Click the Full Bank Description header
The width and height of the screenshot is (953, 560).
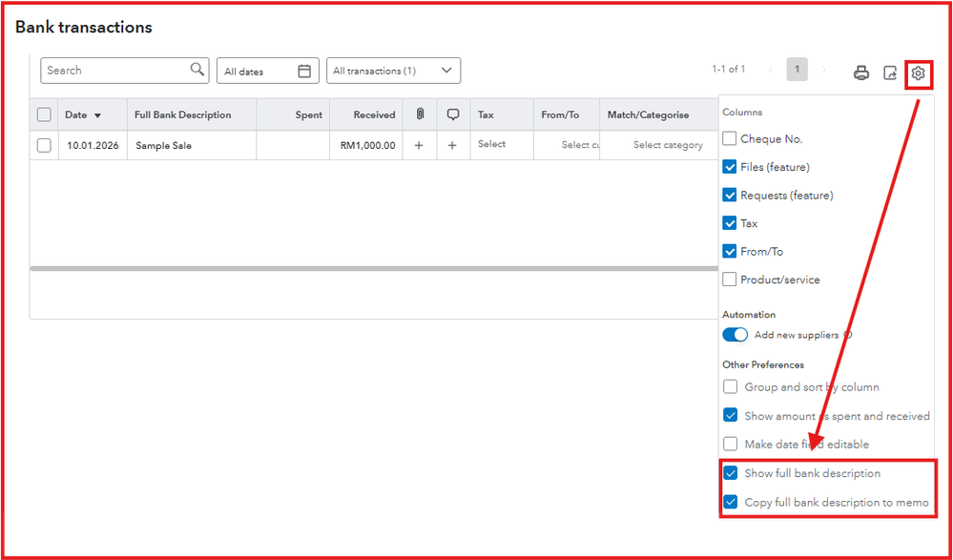pos(183,114)
